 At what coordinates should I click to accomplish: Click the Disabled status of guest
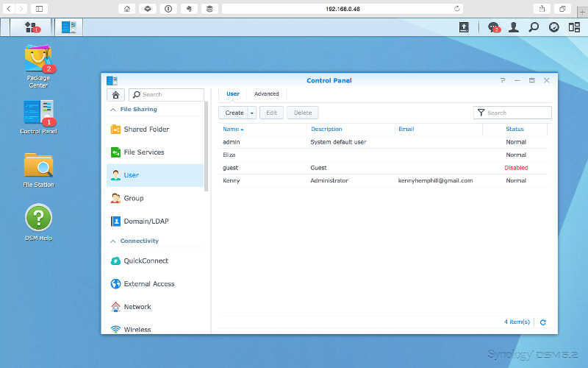coord(516,168)
